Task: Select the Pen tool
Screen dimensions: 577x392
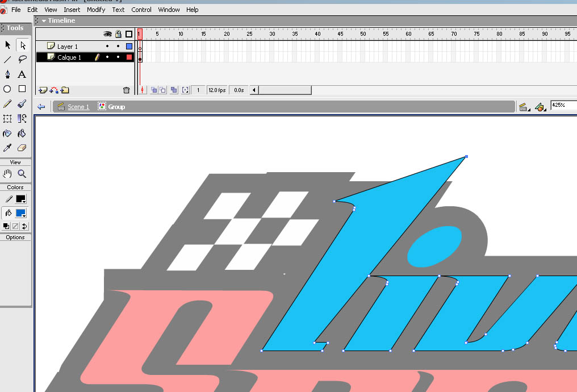Action: [7, 74]
